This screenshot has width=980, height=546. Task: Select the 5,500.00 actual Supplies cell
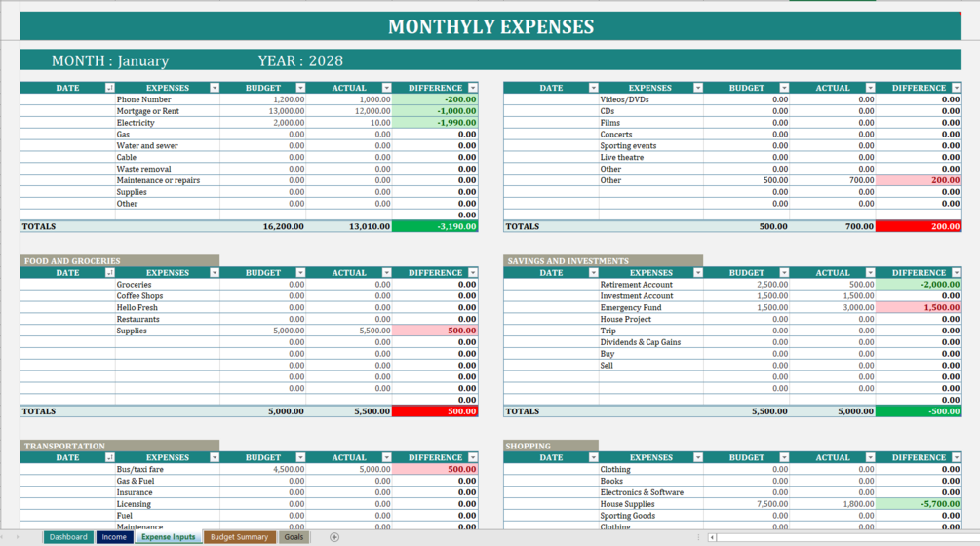point(349,331)
